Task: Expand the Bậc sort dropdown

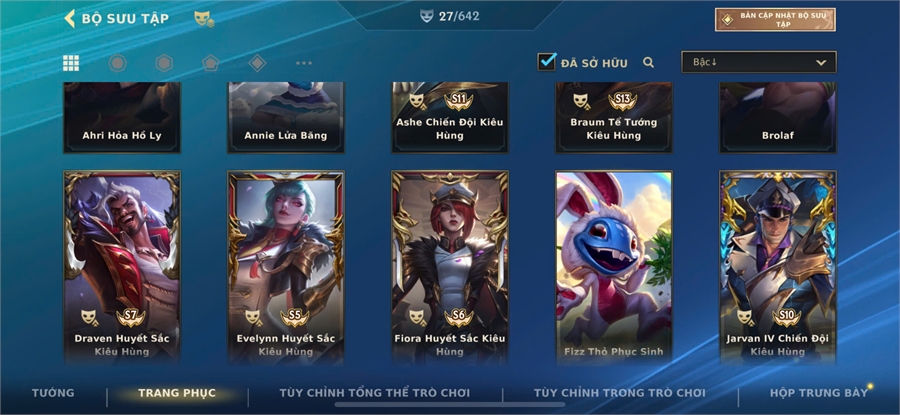Action: [x=759, y=62]
